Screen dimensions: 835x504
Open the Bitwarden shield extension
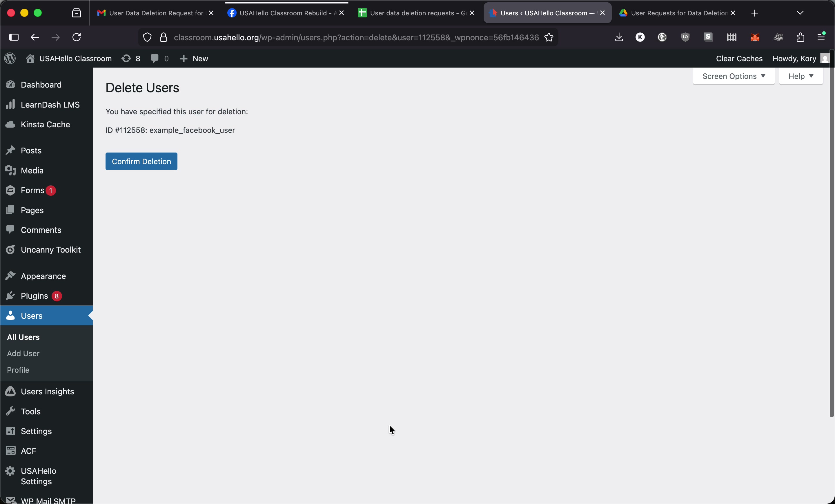(x=685, y=37)
